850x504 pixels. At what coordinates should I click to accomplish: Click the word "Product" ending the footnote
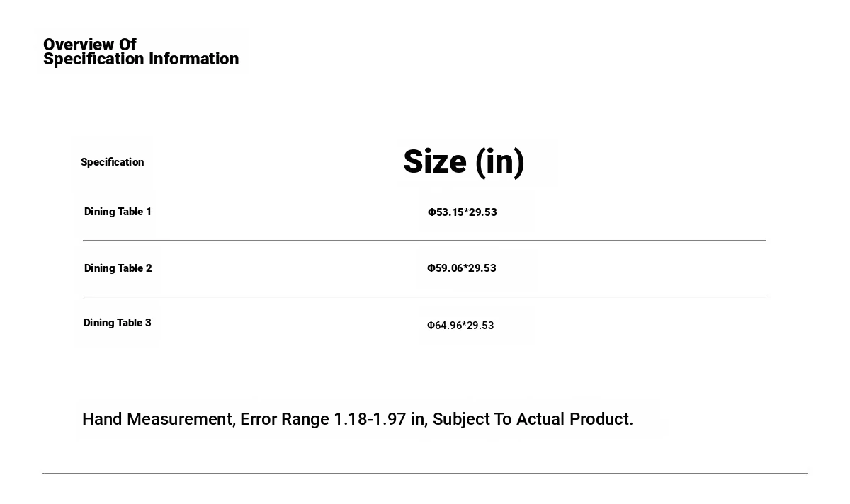coord(599,419)
